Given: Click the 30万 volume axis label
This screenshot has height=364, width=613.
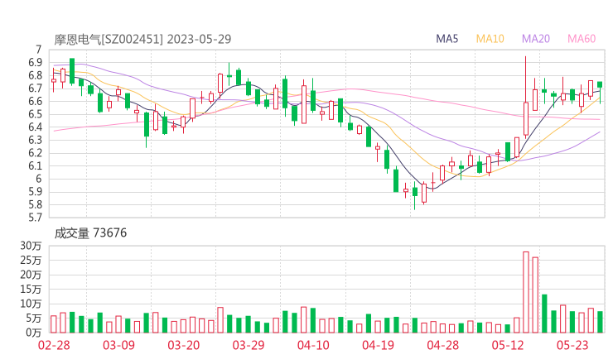Looking at the screenshot, I should 31,246.
